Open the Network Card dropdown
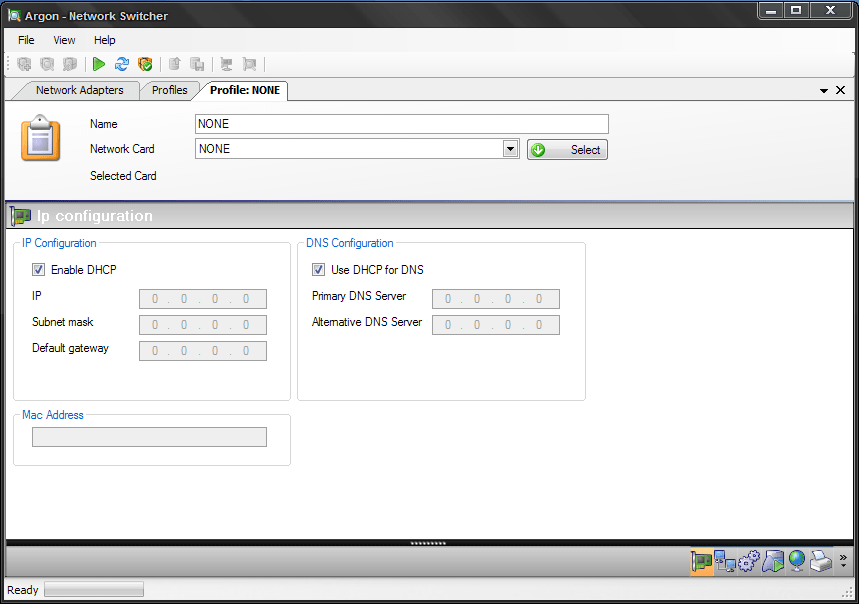Image resolution: width=859 pixels, height=604 pixels. (510, 148)
